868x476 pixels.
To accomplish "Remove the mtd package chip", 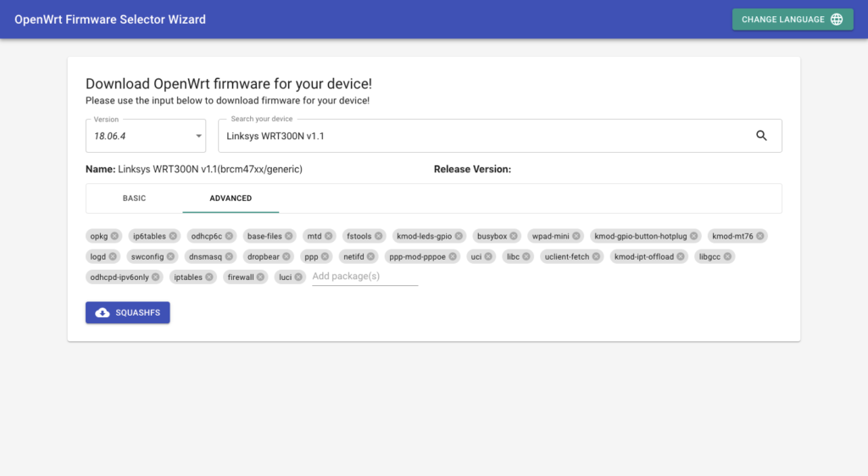I will click(x=329, y=236).
